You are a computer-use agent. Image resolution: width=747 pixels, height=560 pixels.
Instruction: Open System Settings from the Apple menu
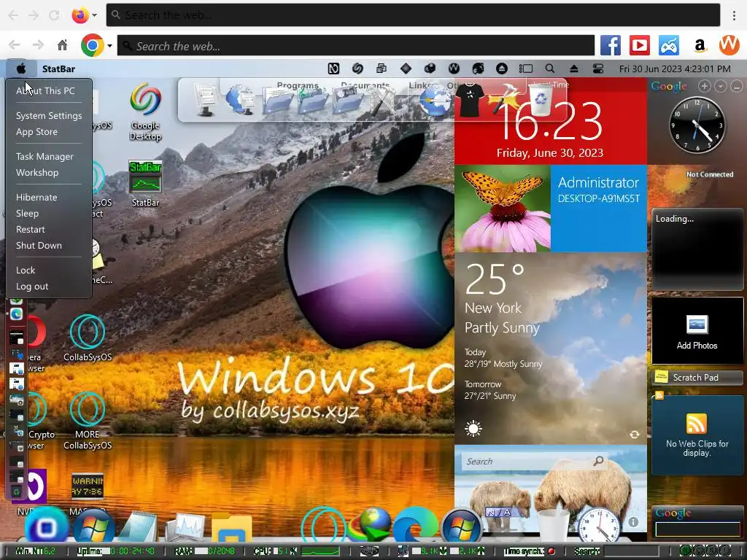(49, 116)
